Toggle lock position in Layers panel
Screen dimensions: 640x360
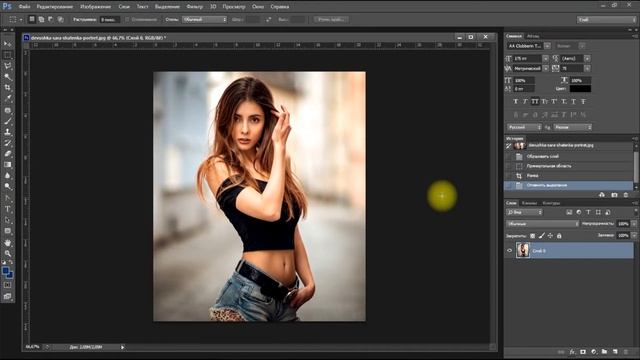tap(550, 236)
